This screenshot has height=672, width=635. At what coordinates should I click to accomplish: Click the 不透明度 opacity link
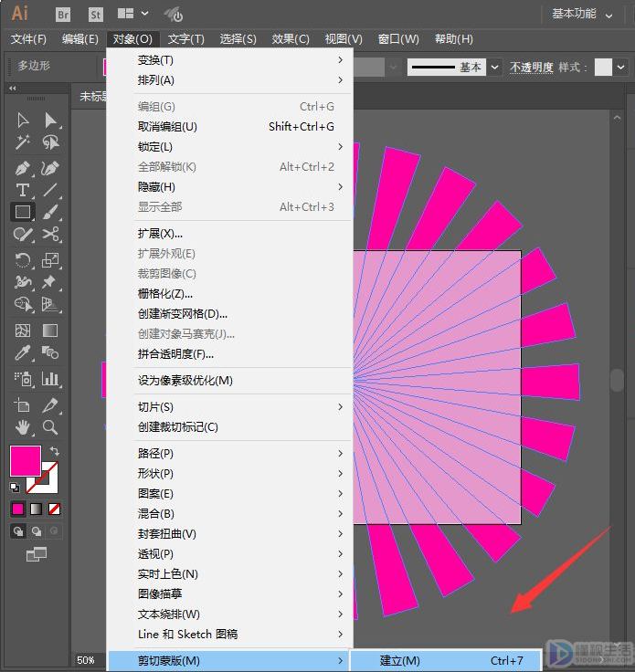click(x=531, y=68)
